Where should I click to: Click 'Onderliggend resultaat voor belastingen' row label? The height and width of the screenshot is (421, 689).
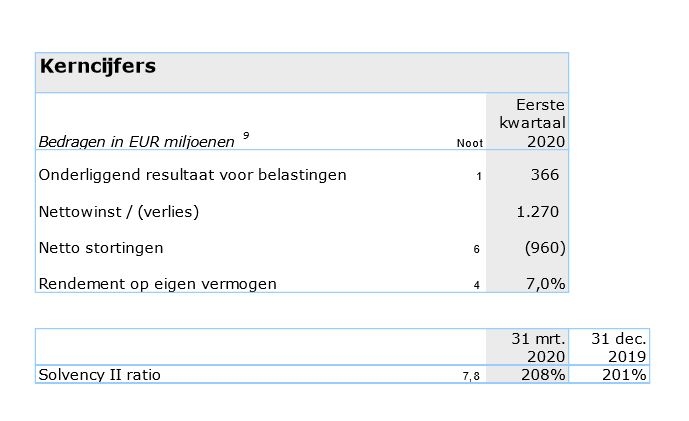tap(192, 175)
